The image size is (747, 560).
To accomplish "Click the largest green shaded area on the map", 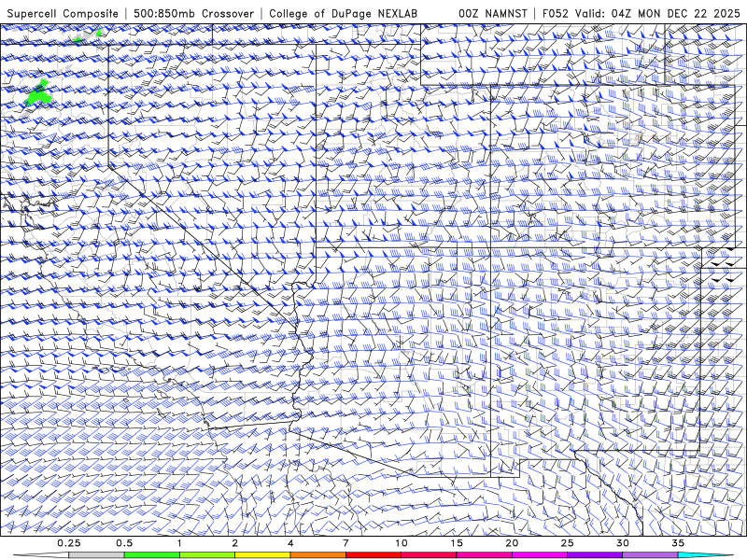I will click(37, 95).
